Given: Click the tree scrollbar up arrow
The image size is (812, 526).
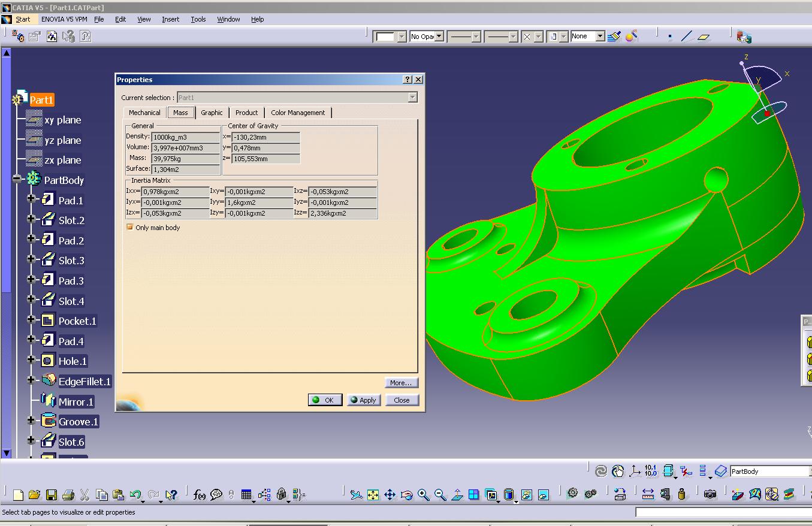Looking at the screenshot, I should coord(6,53).
